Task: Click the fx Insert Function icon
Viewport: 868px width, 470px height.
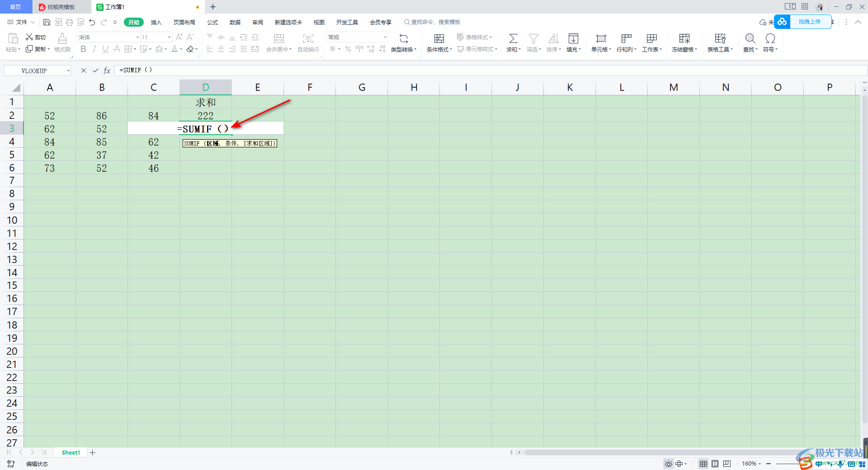Action: 107,70
